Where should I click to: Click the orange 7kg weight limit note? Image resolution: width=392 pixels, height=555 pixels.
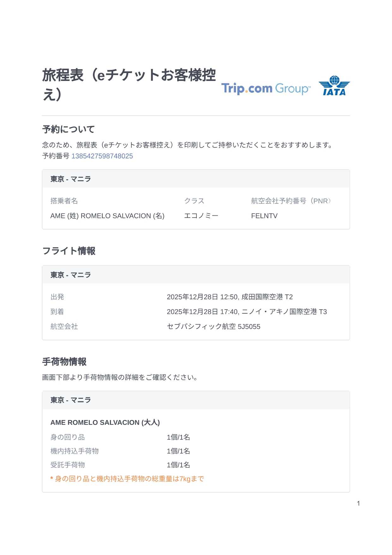[127, 479]
